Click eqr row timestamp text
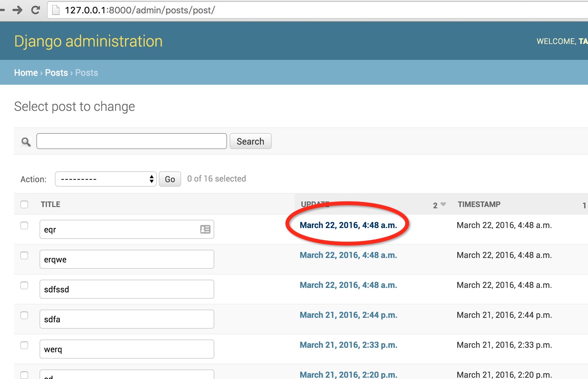Screen dimensions: 588x379 point(504,225)
